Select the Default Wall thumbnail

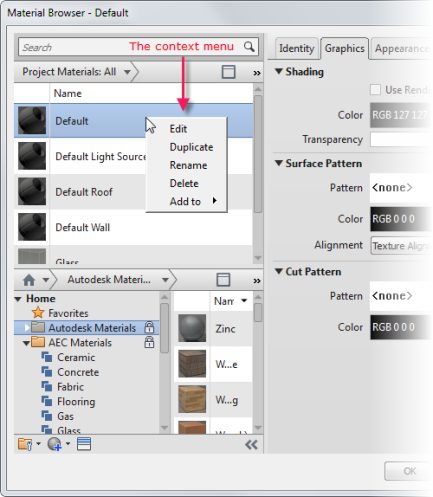point(32,227)
